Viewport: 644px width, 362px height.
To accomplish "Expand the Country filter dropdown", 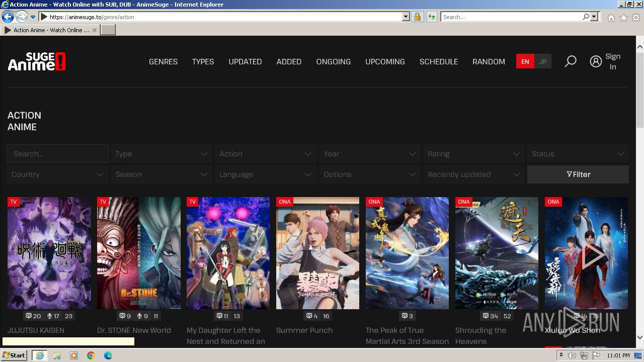I will [x=57, y=174].
